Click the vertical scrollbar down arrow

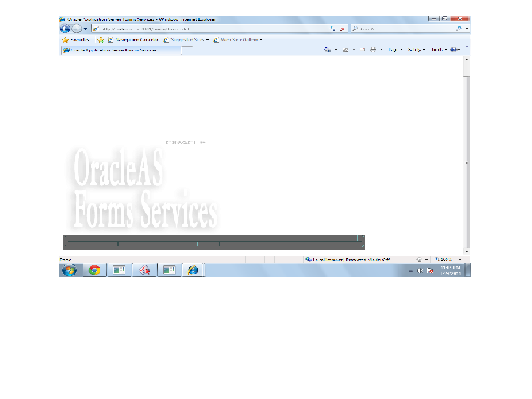[x=467, y=252]
